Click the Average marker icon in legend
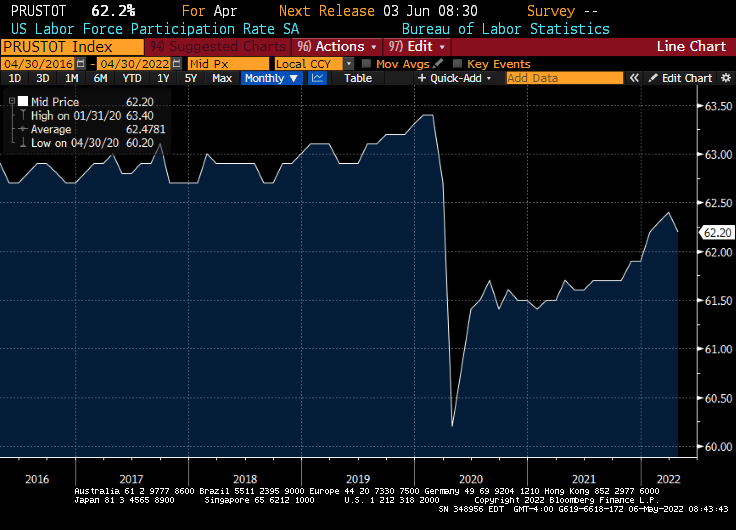The width and height of the screenshot is (736, 530). [x=22, y=129]
